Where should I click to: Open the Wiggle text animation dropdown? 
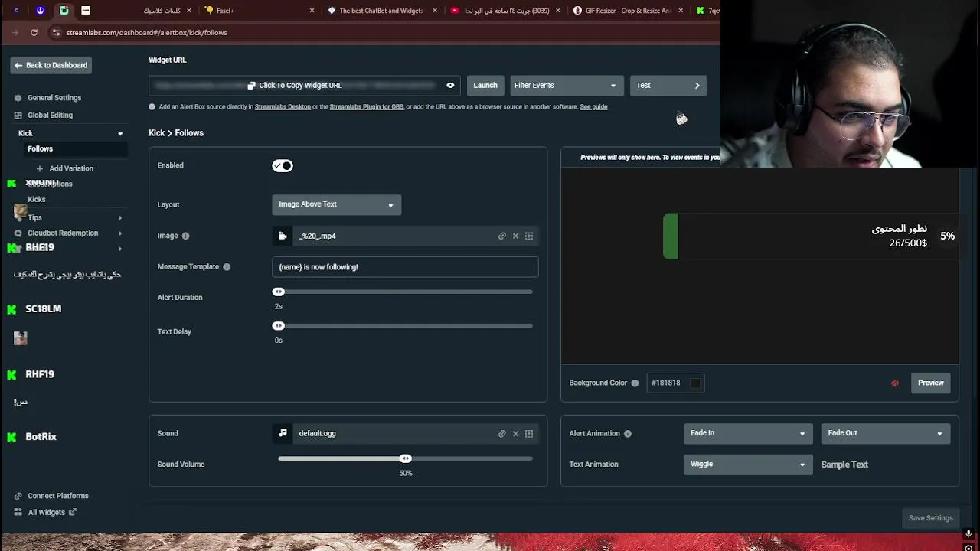tap(748, 465)
